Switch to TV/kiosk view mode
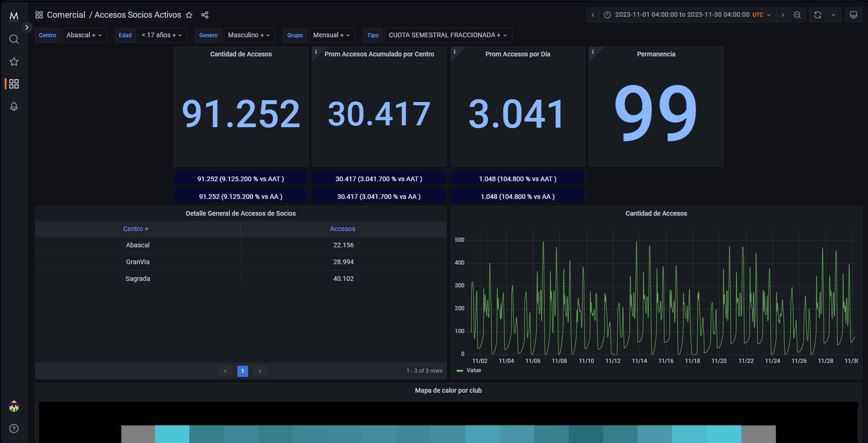 [x=854, y=15]
